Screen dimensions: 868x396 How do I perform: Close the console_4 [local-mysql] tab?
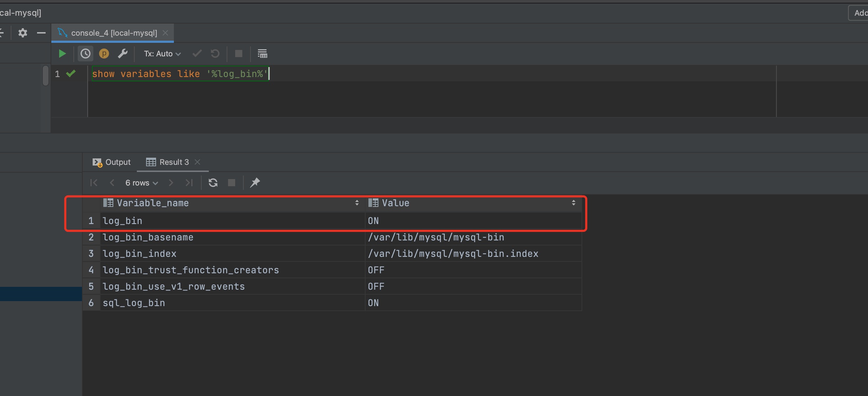(165, 33)
